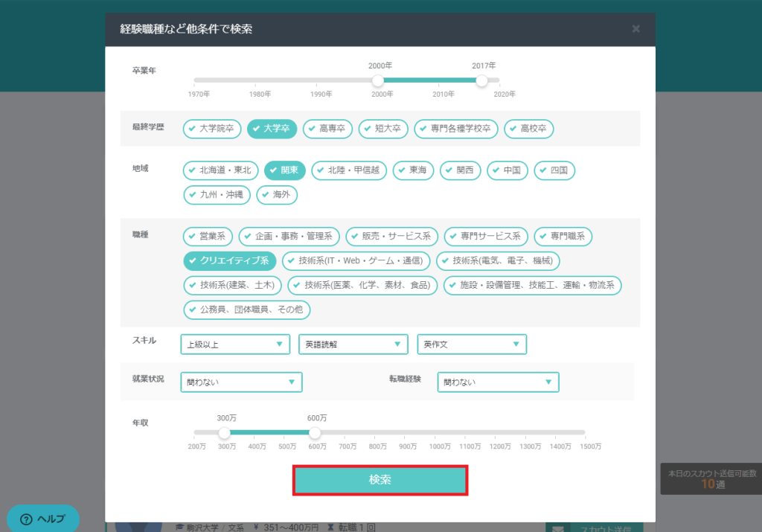This screenshot has height=532, width=762.
Task: Expand the 英作文 skill dropdown
Action: point(472,344)
